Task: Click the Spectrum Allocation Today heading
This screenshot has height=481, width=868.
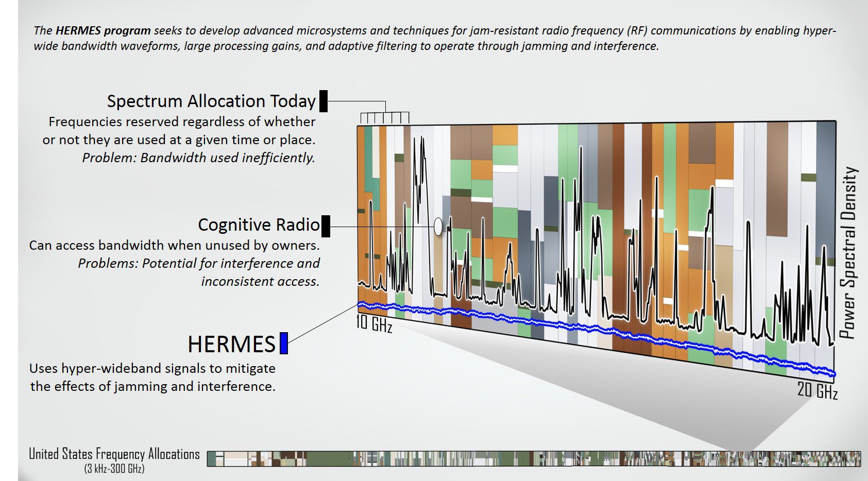Action: (x=211, y=101)
